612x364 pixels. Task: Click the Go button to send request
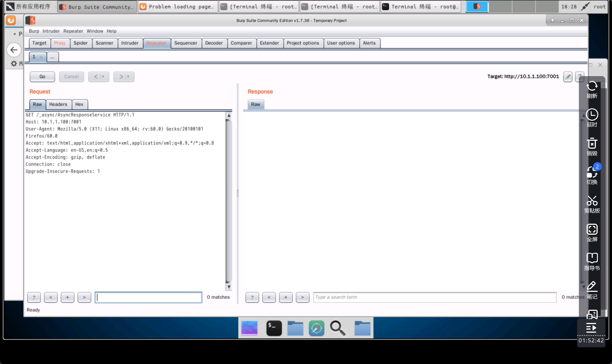point(42,77)
